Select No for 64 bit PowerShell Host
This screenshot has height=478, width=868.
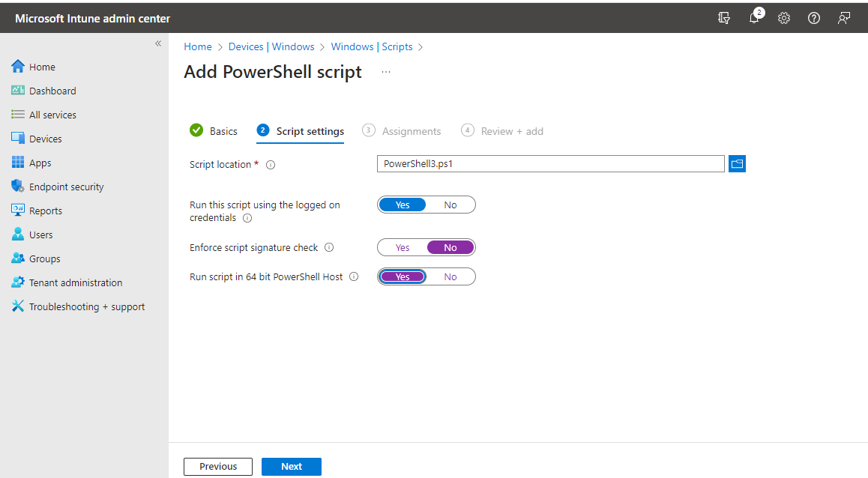click(450, 276)
